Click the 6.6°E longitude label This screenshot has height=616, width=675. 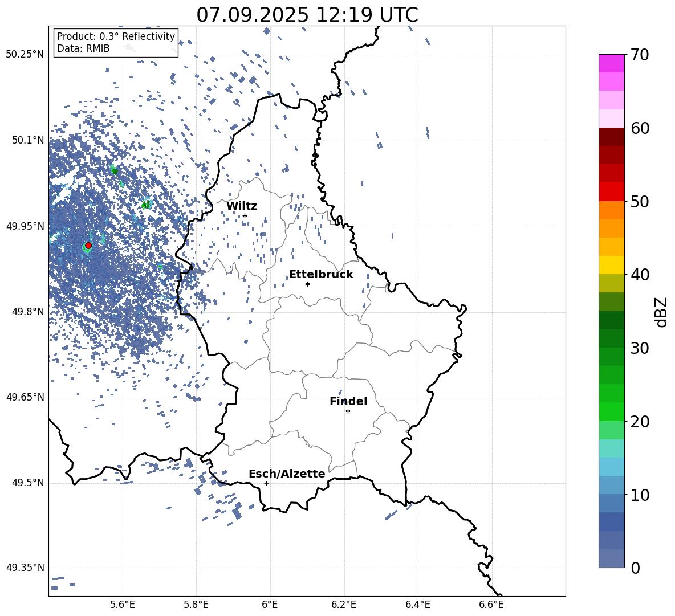click(491, 605)
